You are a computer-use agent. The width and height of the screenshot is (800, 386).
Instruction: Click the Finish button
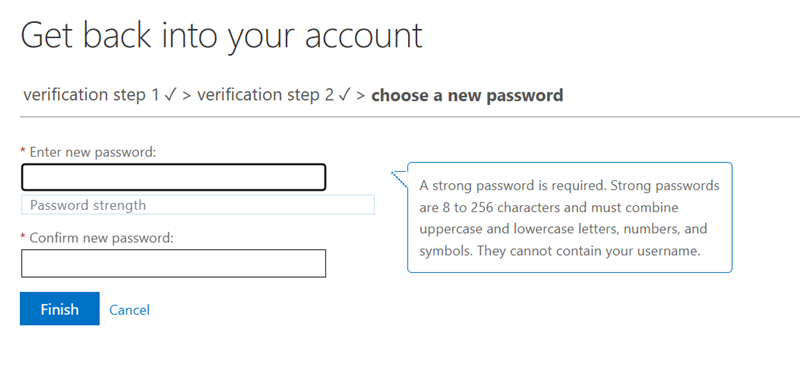click(60, 308)
